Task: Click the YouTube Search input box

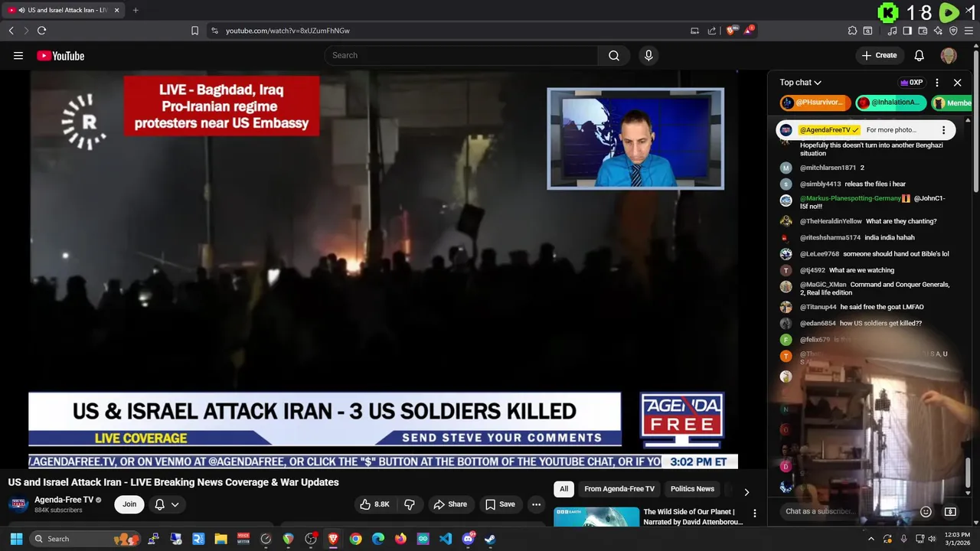Action: click(461, 55)
